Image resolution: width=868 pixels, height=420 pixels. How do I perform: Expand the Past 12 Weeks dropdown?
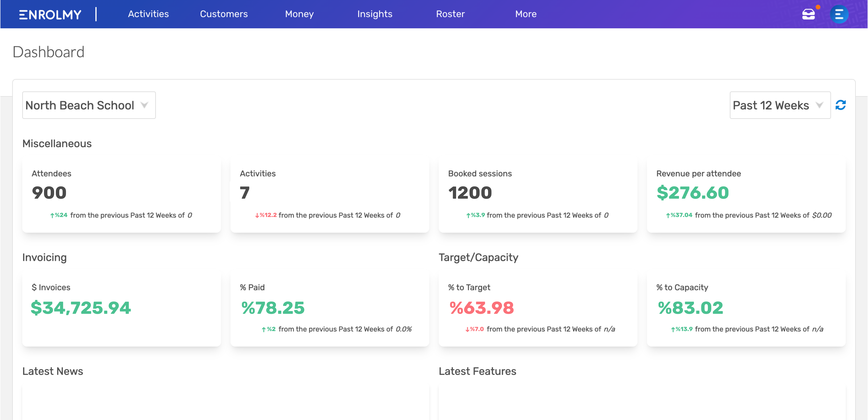[780, 105]
